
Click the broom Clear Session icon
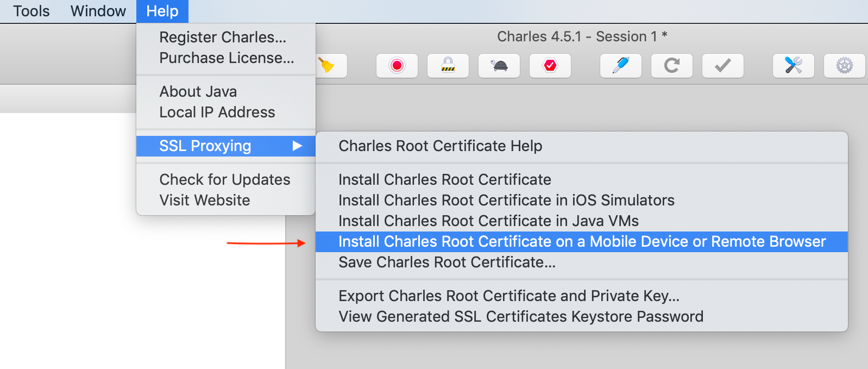[328, 66]
